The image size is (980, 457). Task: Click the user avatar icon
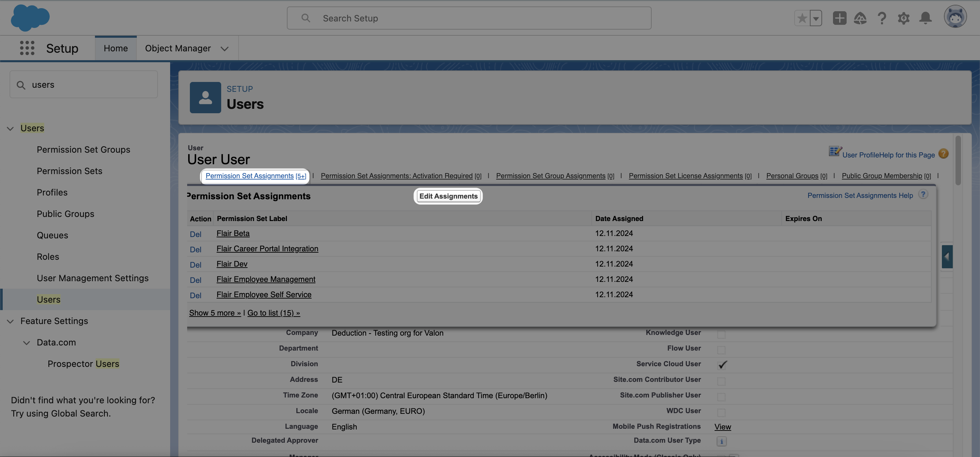(x=955, y=17)
